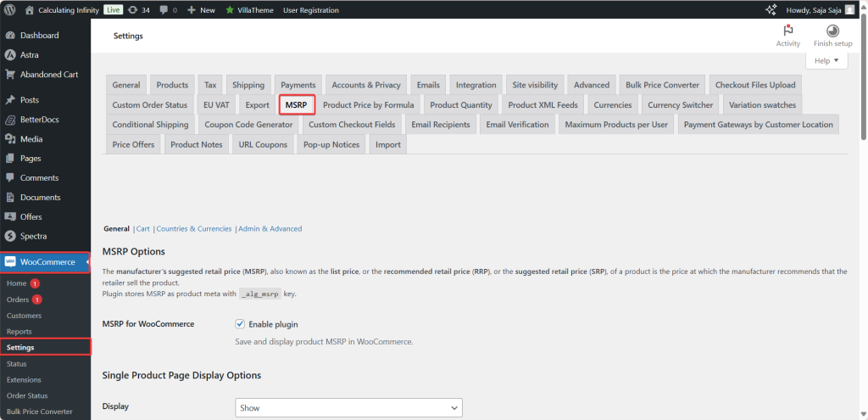The width and height of the screenshot is (868, 420).
Task: Select the Bulk Price Converter tab
Action: coord(663,85)
